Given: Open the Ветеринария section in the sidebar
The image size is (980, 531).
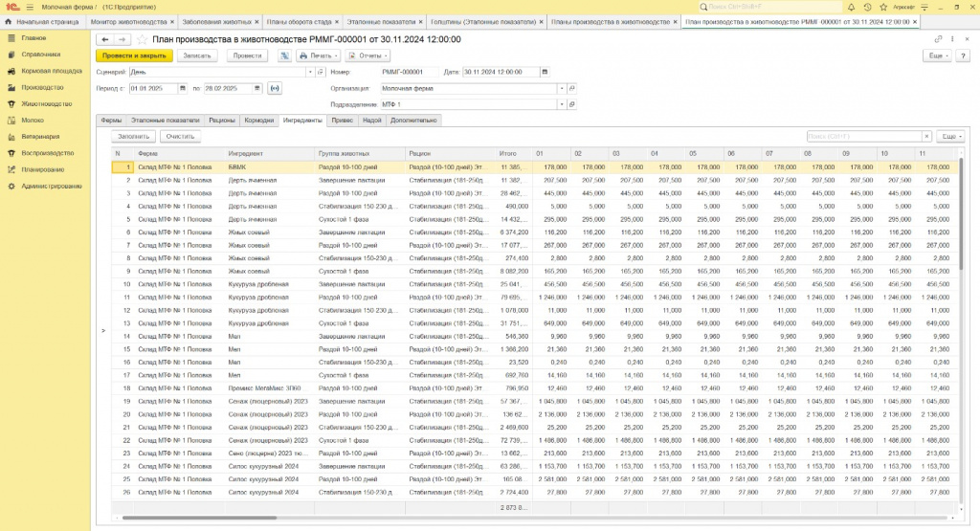Looking at the screenshot, I should tap(40, 136).
